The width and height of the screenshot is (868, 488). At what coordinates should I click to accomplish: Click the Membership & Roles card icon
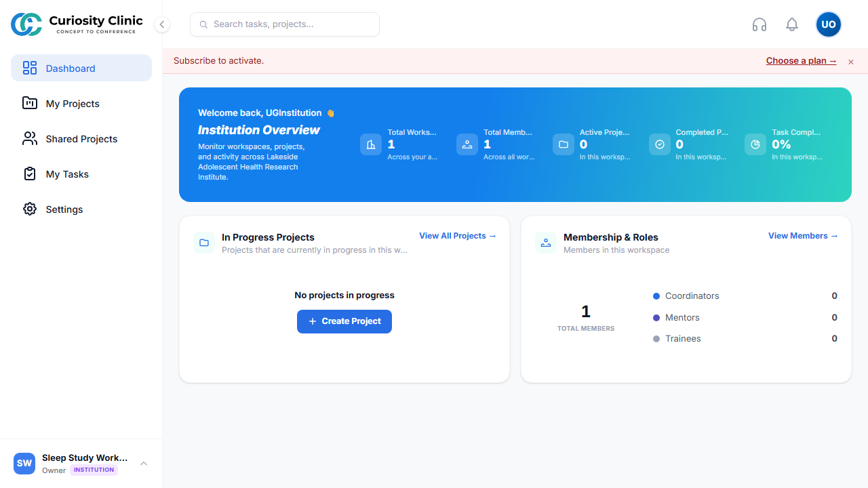click(x=546, y=243)
